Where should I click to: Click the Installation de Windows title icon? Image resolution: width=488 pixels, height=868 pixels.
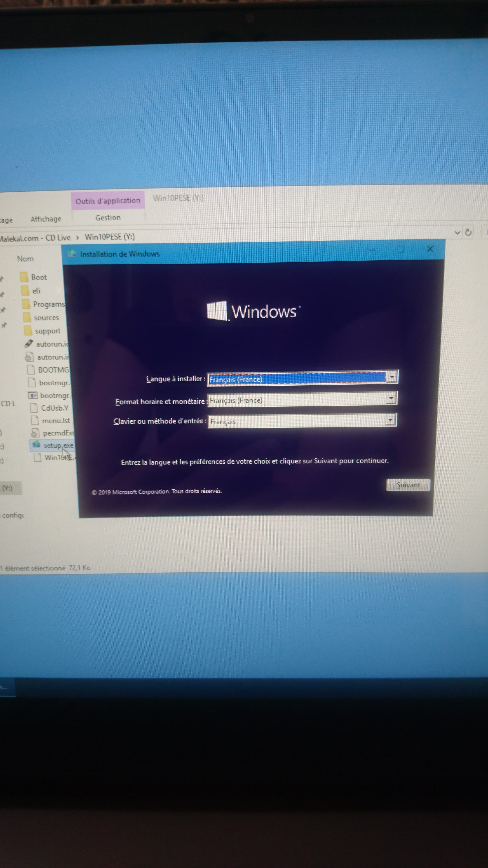(x=72, y=254)
